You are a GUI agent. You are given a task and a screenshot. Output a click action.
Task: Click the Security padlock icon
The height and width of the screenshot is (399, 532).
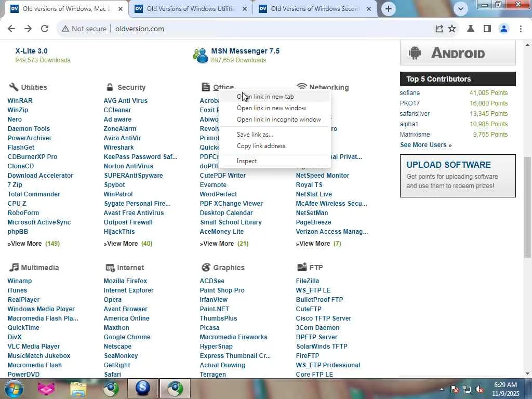click(110, 87)
